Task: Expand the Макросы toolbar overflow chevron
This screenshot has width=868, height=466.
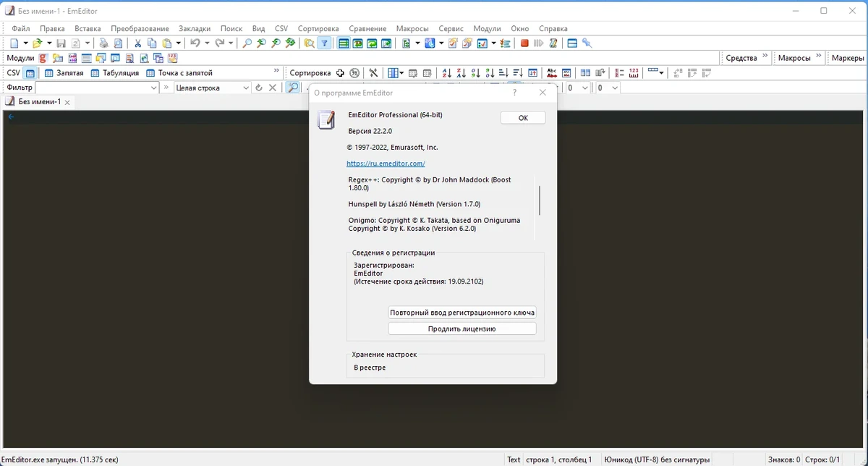Action: 819,56
